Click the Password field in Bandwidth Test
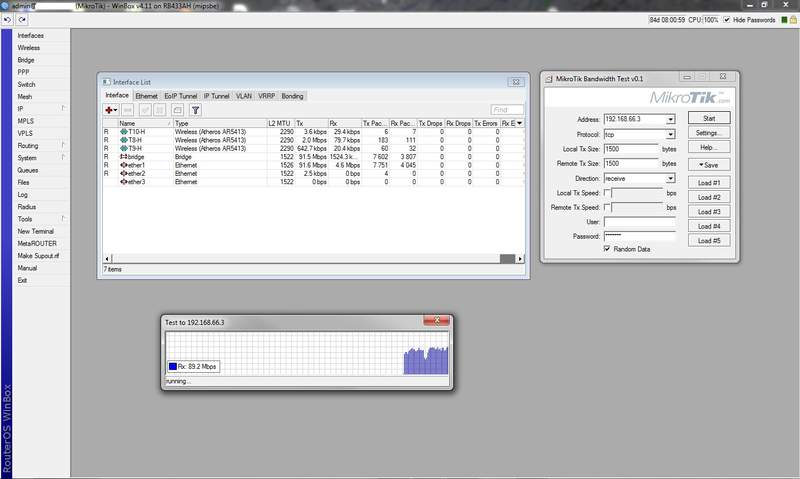The height and width of the screenshot is (479, 800). 640,236
